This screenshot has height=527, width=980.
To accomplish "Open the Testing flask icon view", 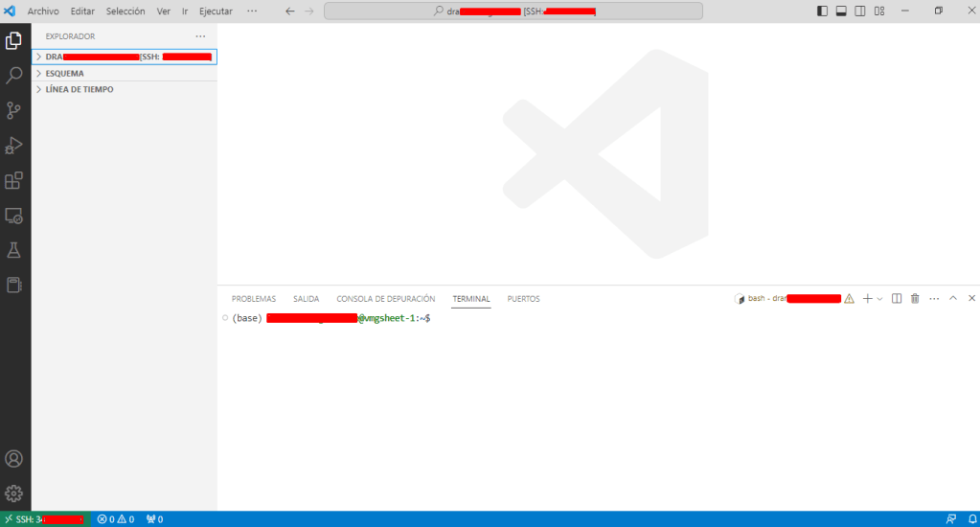I will [x=14, y=250].
